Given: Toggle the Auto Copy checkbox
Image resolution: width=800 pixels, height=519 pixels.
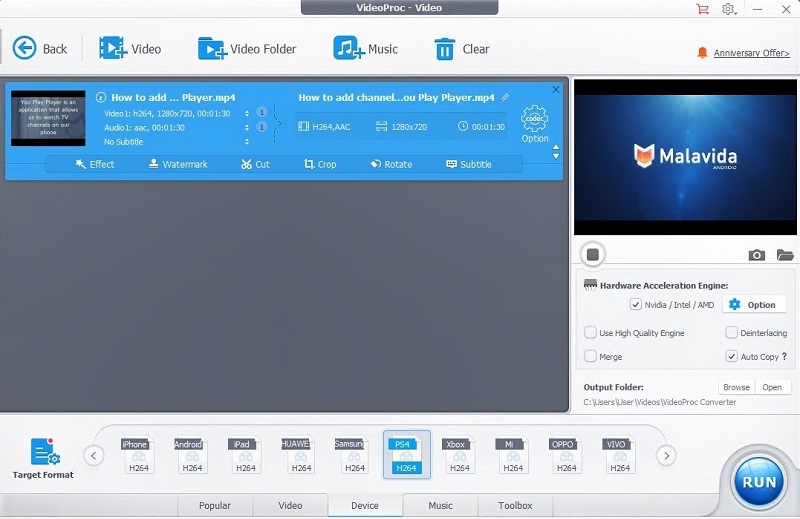Looking at the screenshot, I should coord(731,356).
